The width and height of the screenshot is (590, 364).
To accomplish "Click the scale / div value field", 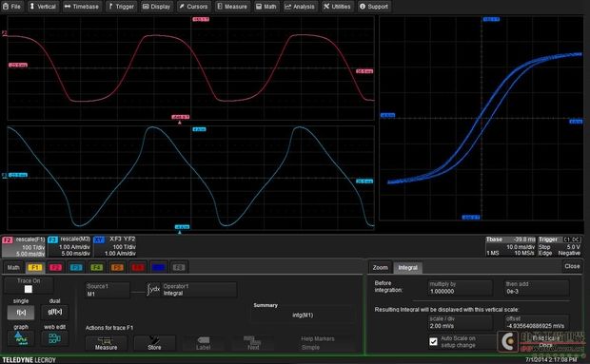I will (x=460, y=322).
